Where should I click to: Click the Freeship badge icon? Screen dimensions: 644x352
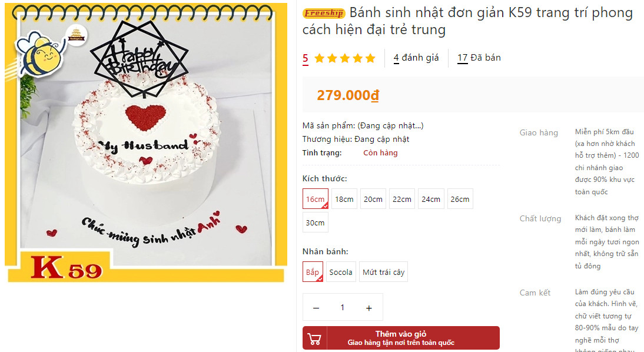coord(324,13)
